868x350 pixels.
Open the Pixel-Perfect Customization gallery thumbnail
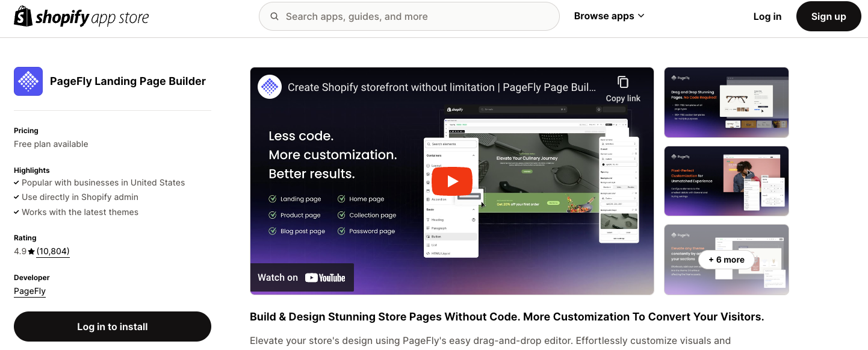726,181
